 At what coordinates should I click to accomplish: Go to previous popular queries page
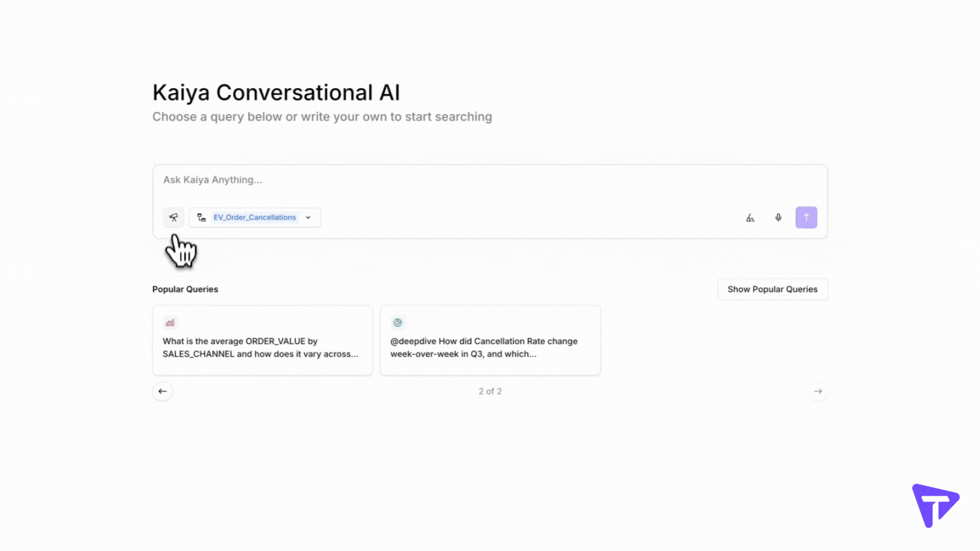[x=162, y=391]
